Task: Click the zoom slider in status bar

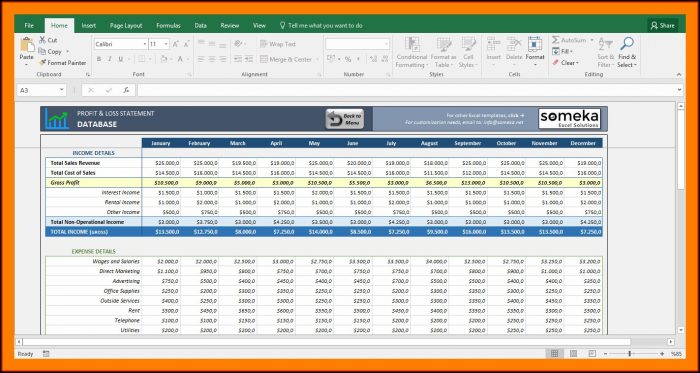Action: coord(629,353)
